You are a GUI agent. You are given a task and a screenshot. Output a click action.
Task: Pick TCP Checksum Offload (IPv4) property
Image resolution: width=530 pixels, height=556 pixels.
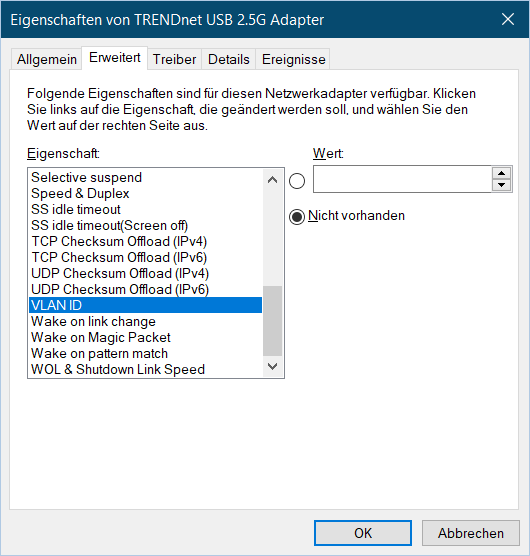click(145, 241)
